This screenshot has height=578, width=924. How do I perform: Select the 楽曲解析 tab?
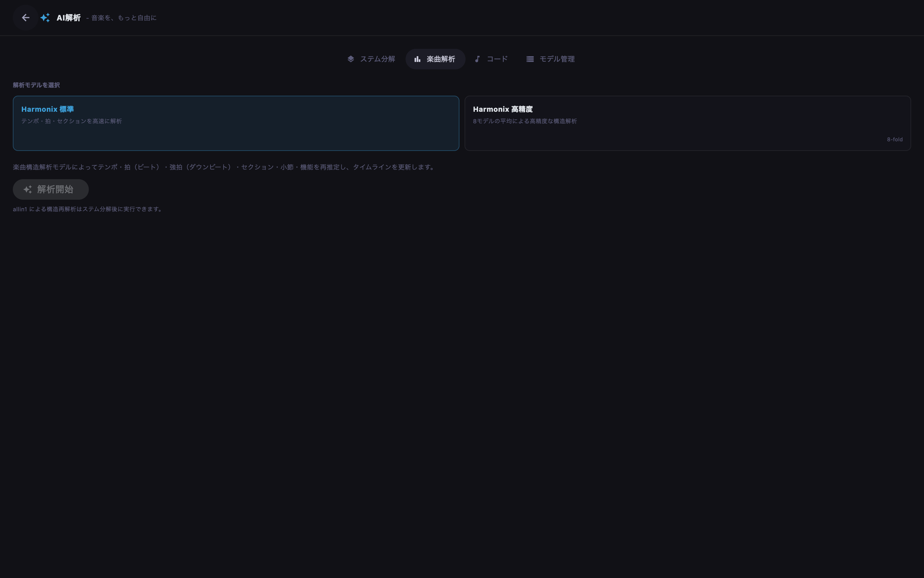tap(435, 59)
